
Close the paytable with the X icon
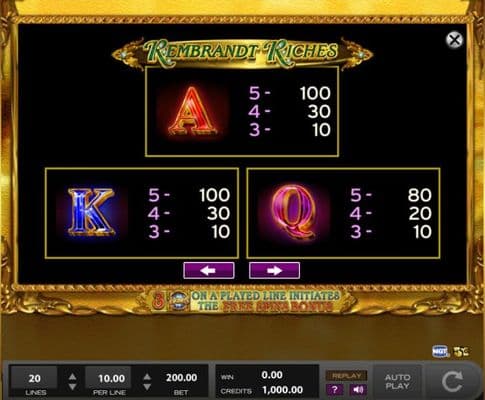[x=454, y=40]
